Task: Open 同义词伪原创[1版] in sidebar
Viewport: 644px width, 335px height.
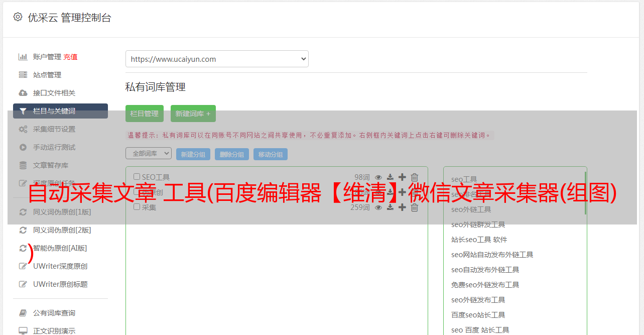Action: 62,212
